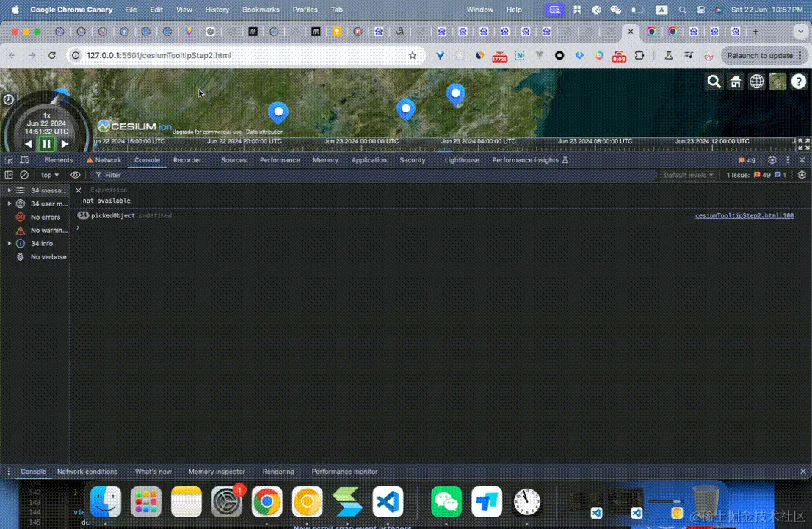Image resolution: width=812 pixels, height=529 pixels.
Task: Clear the console output
Action: [x=24, y=175]
